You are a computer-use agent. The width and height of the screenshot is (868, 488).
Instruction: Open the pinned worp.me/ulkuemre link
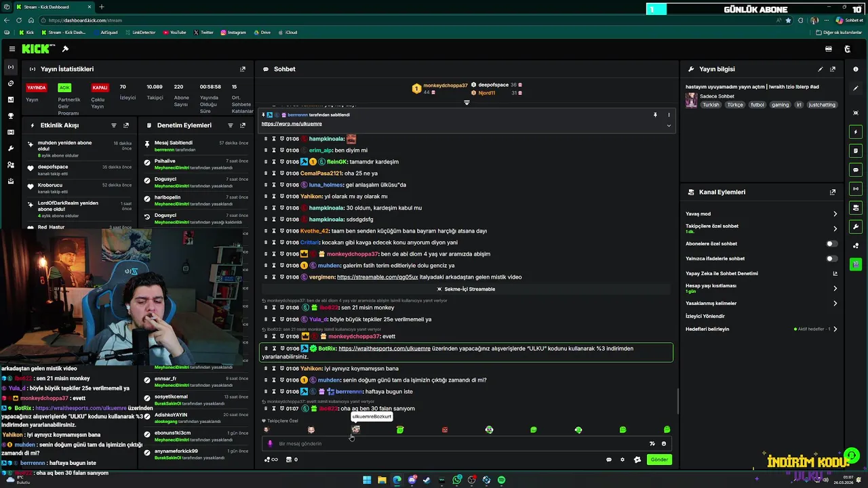click(292, 124)
